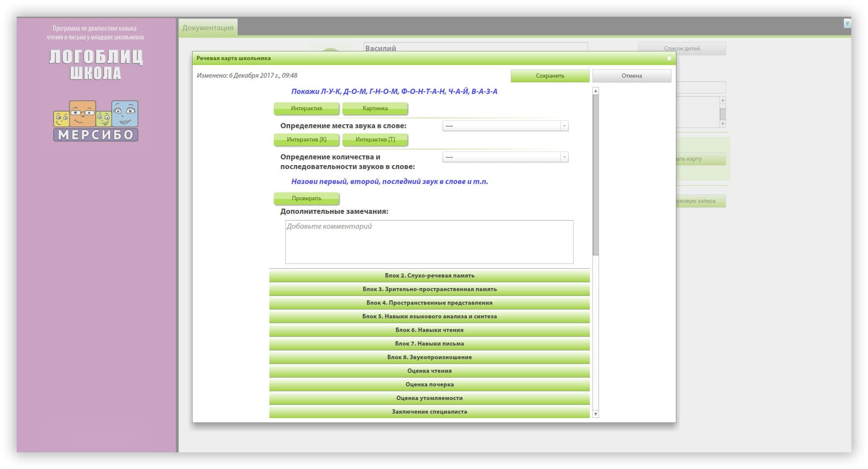Image resolution: width=868 pixels, height=469 pixels.
Task: Close the Речевая карта школьника dialog
Action: click(x=669, y=58)
